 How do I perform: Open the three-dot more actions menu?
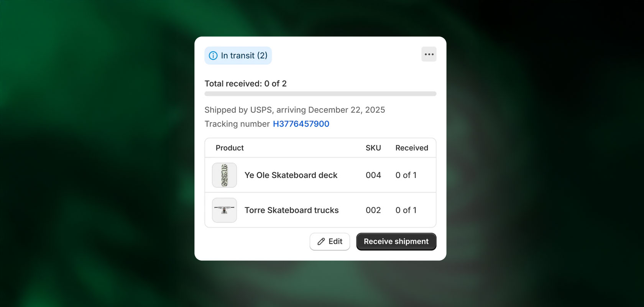tap(429, 54)
